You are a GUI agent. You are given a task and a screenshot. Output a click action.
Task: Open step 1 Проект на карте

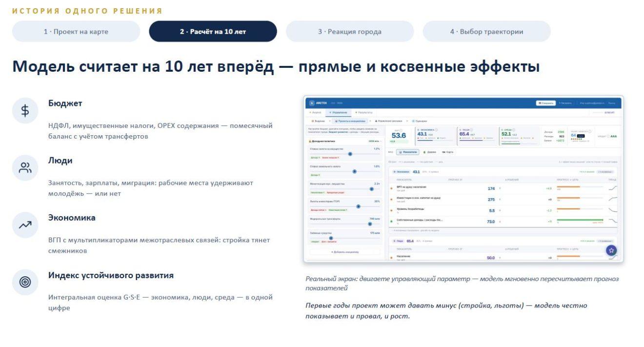[x=76, y=32]
